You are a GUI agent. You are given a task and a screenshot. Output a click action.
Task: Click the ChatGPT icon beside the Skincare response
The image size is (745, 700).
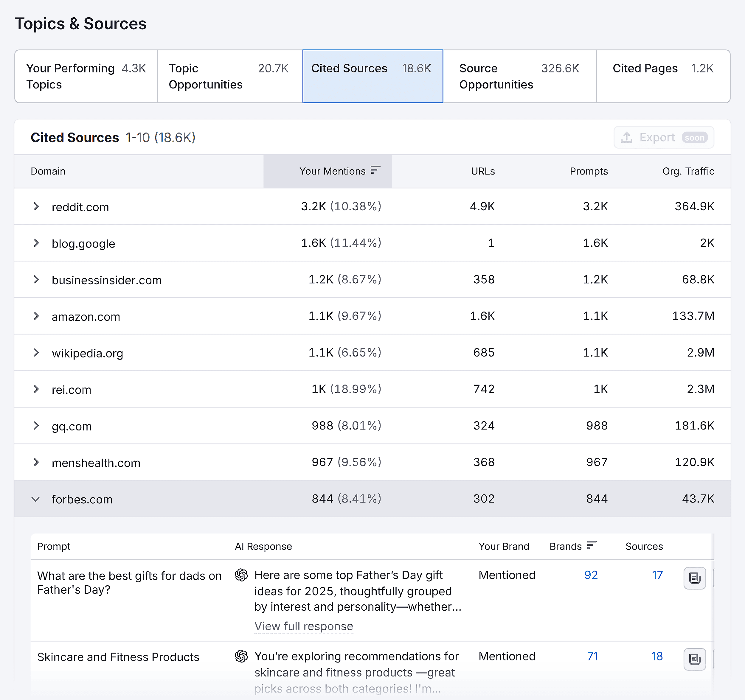click(241, 656)
